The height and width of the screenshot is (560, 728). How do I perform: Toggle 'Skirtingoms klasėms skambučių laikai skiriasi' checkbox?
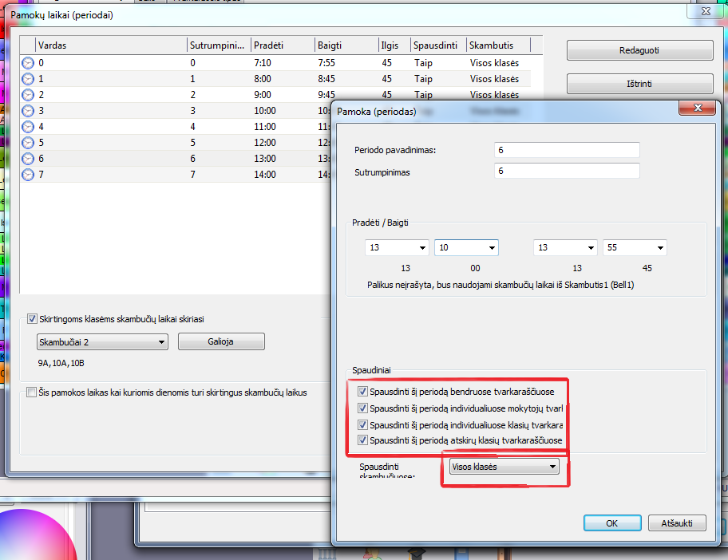click(32, 319)
